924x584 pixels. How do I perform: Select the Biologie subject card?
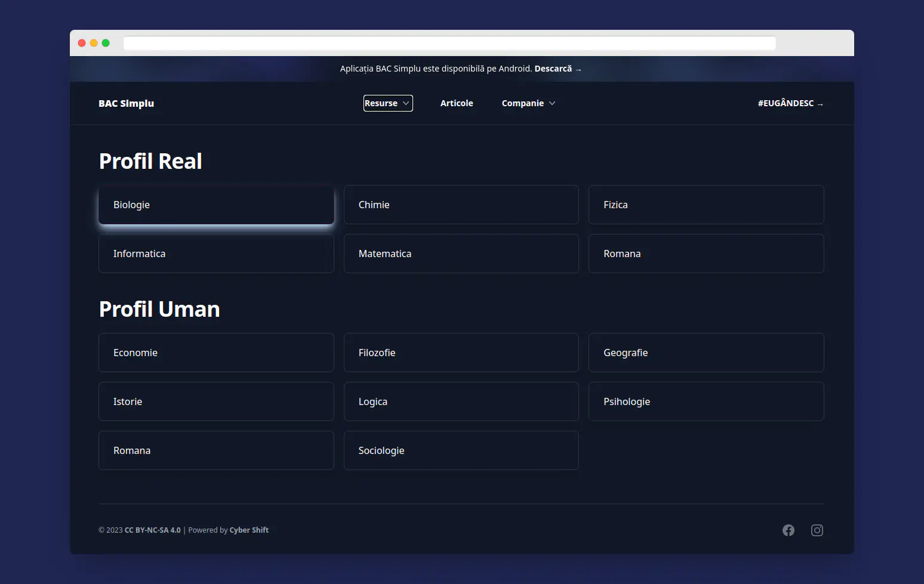(216, 205)
